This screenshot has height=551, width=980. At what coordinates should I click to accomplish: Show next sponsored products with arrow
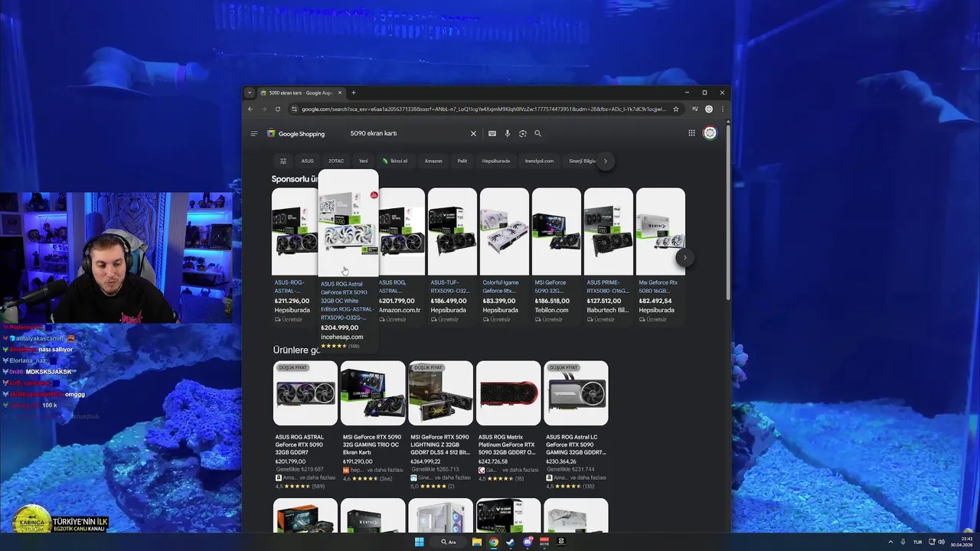[684, 258]
